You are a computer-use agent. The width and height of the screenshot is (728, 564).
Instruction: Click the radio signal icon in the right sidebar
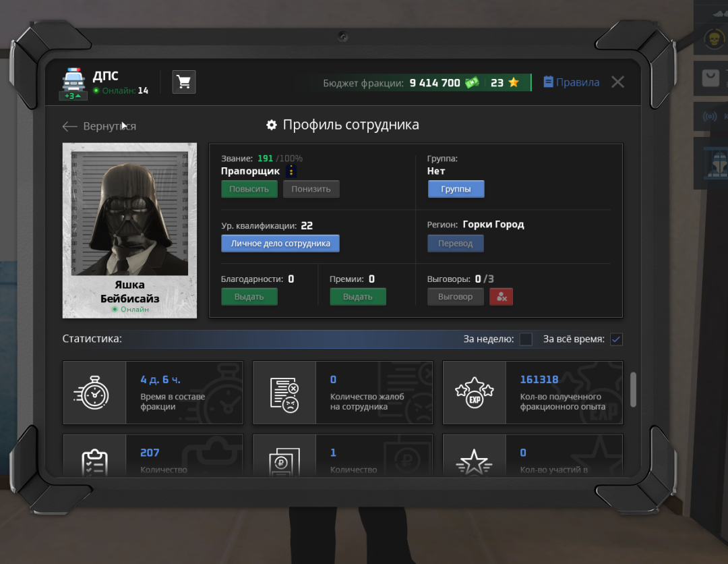(x=710, y=116)
